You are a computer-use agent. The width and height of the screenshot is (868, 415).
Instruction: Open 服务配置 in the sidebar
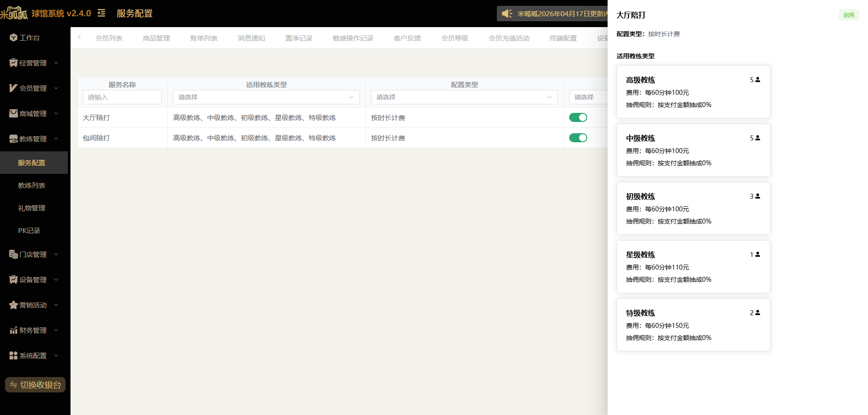click(x=34, y=163)
